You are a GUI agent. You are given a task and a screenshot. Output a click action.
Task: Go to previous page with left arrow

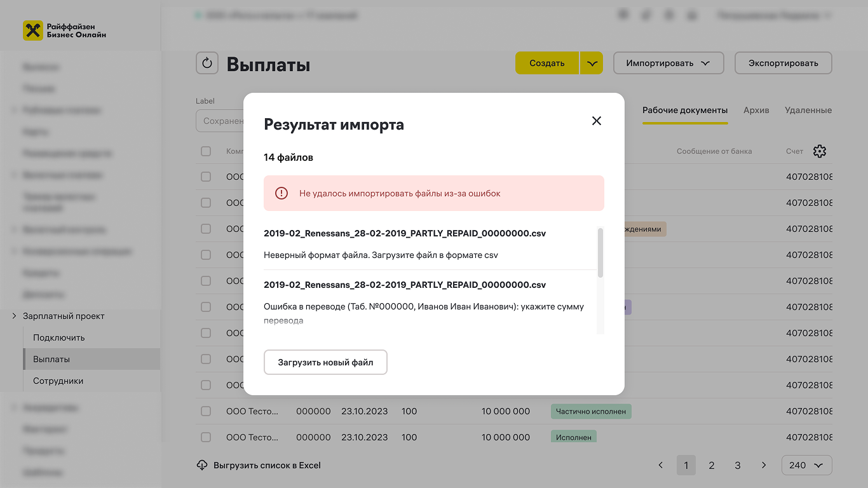[x=660, y=465]
